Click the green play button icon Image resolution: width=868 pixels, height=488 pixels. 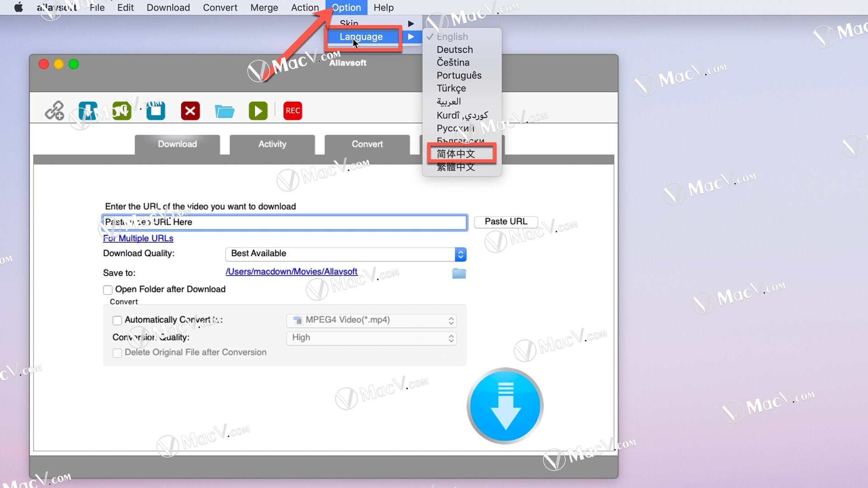pos(258,110)
